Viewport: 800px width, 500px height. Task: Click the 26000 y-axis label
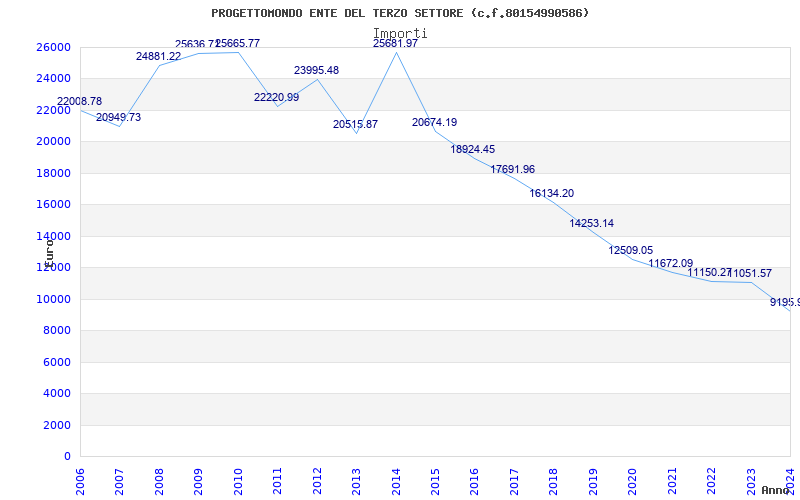(53, 47)
